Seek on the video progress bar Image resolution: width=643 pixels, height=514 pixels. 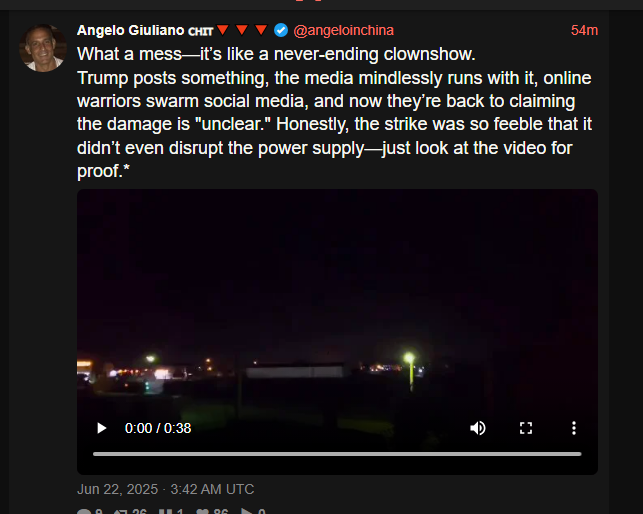point(337,454)
